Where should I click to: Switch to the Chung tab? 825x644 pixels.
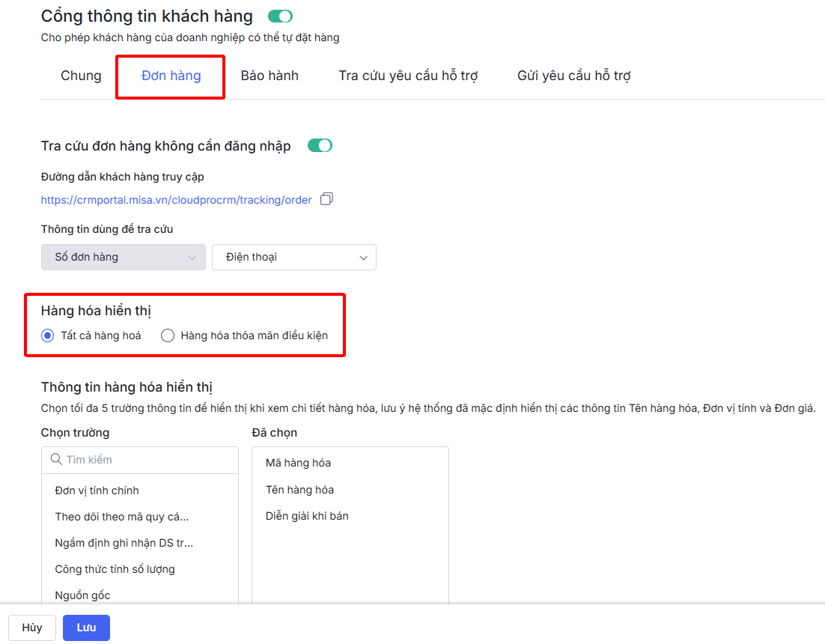point(81,76)
